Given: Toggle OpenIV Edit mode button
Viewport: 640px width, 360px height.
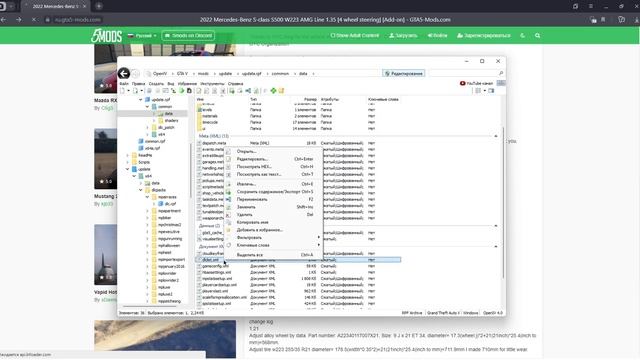Looking at the screenshot, I should [403, 73].
